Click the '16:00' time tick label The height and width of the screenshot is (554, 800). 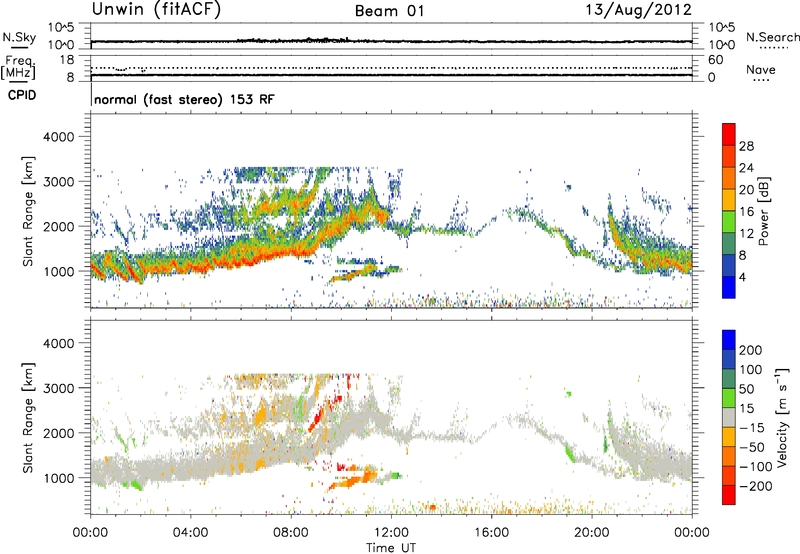tap(491, 533)
